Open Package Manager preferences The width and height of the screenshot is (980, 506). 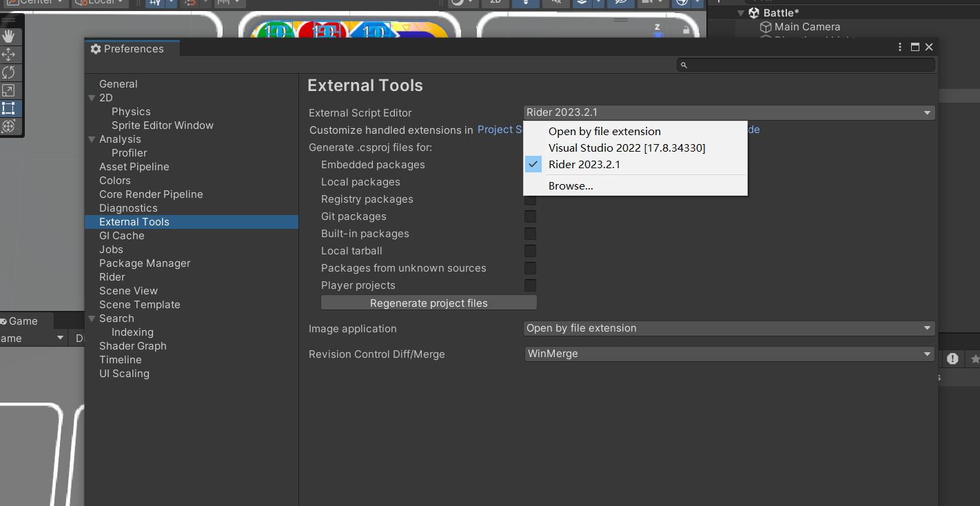145,263
